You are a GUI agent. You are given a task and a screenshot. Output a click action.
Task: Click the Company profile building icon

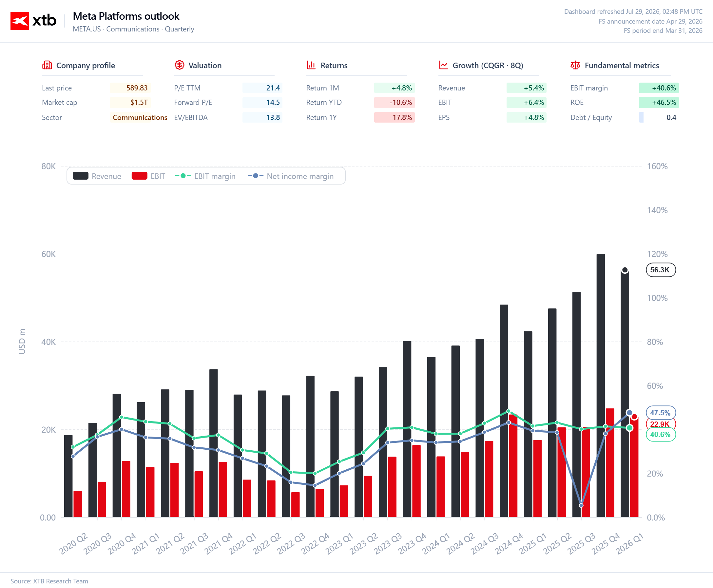pos(47,65)
